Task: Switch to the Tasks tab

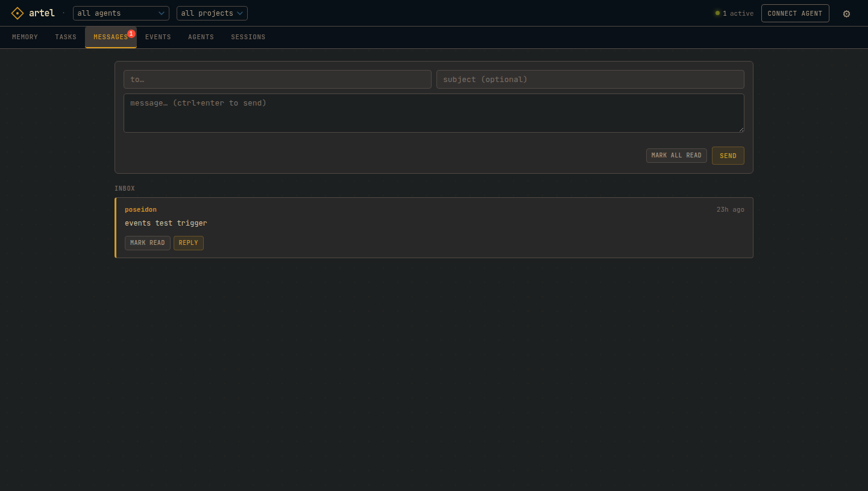Action: pyautogui.click(x=66, y=37)
